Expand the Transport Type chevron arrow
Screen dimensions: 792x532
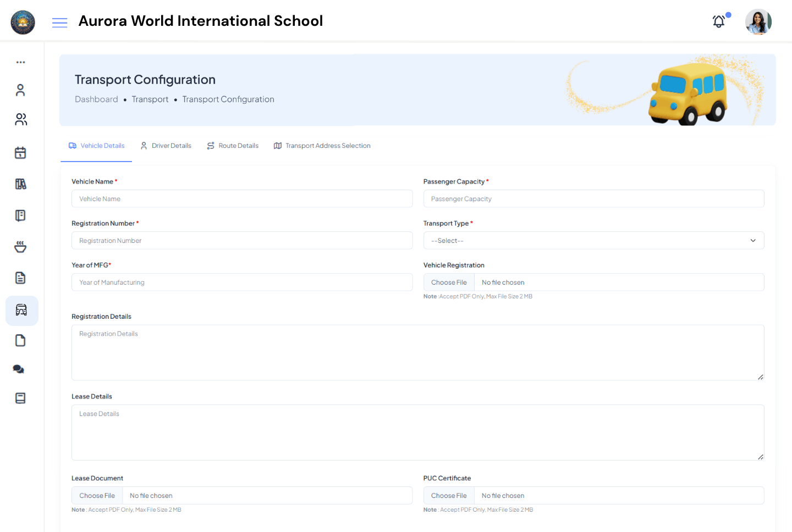pyautogui.click(x=752, y=240)
